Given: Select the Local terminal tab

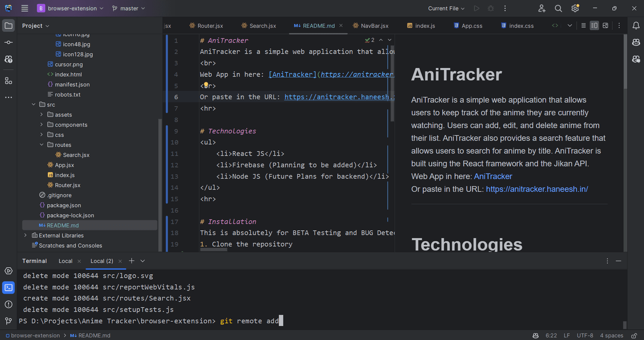Looking at the screenshot, I should coord(65,261).
